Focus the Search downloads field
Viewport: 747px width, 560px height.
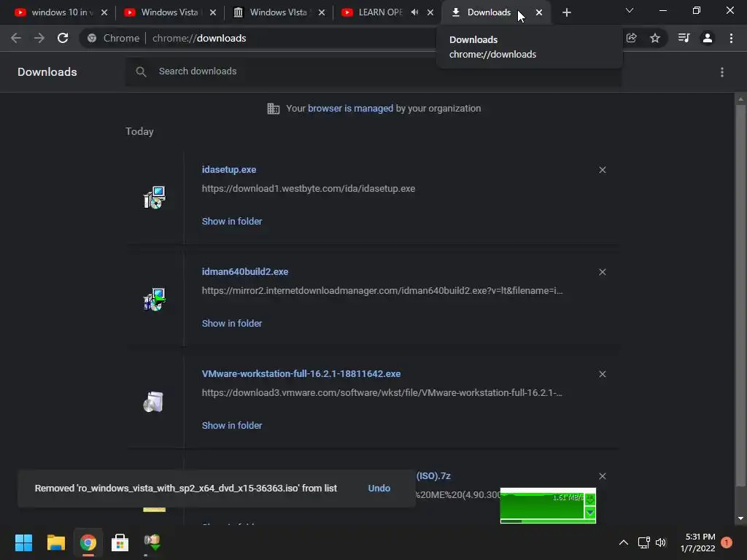(373, 71)
